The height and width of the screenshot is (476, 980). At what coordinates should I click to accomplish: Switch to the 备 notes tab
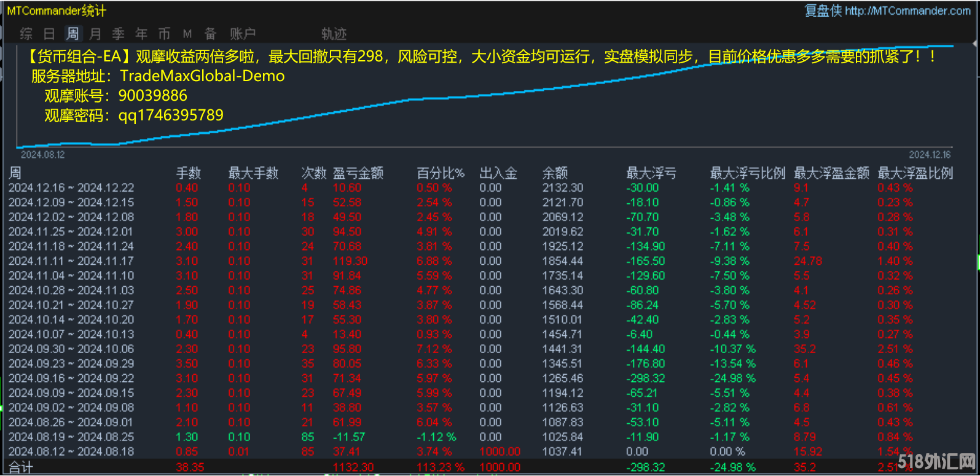pos(211,34)
